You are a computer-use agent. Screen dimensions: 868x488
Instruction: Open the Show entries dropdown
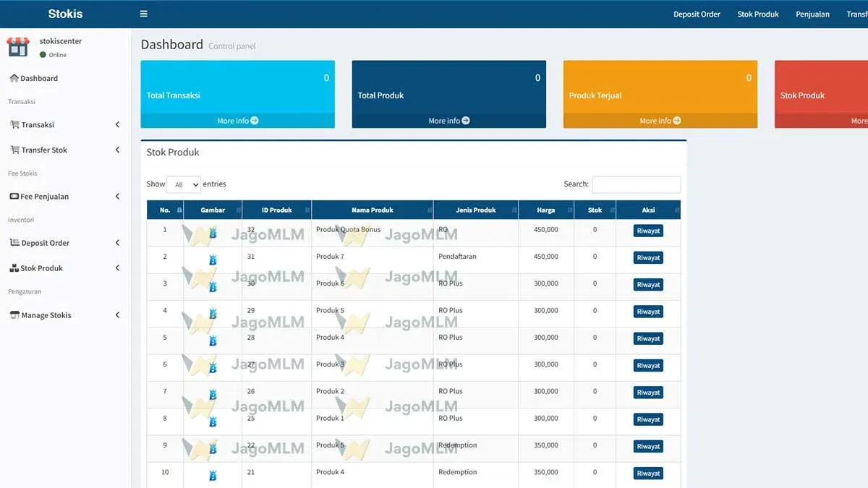click(183, 184)
